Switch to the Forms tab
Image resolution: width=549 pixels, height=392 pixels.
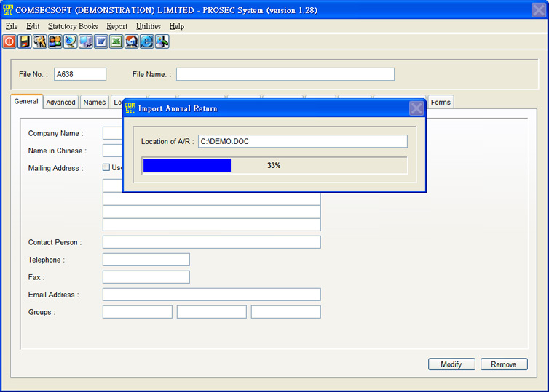pos(441,103)
